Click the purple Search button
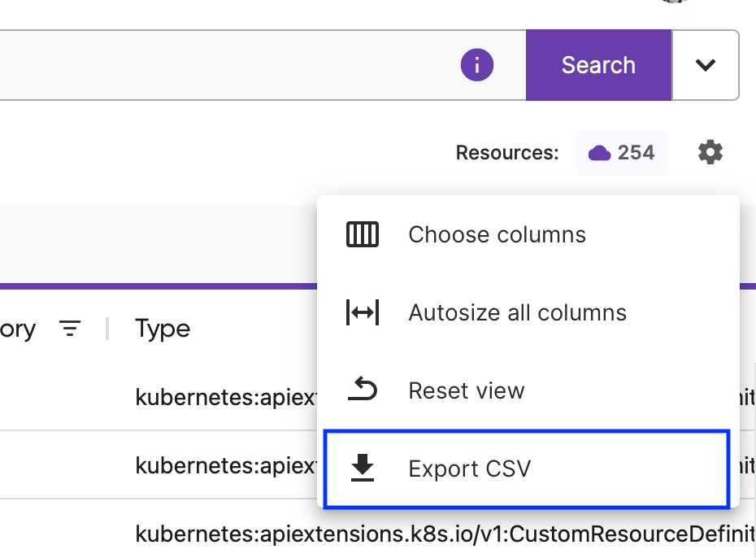756x558 pixels. tap(598, 65)
